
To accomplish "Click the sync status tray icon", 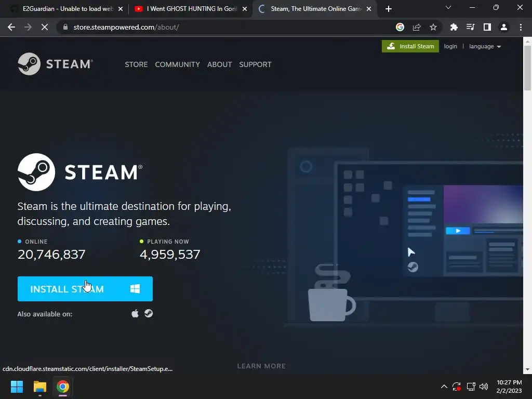I will pyautogui.click(x=457, y=387).
